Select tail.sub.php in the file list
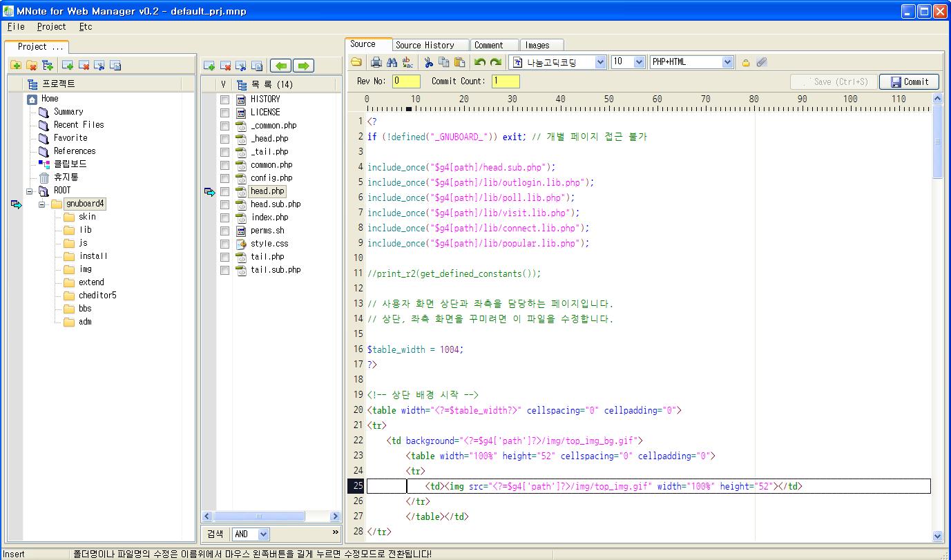The image size is (951, 560). 276,270
